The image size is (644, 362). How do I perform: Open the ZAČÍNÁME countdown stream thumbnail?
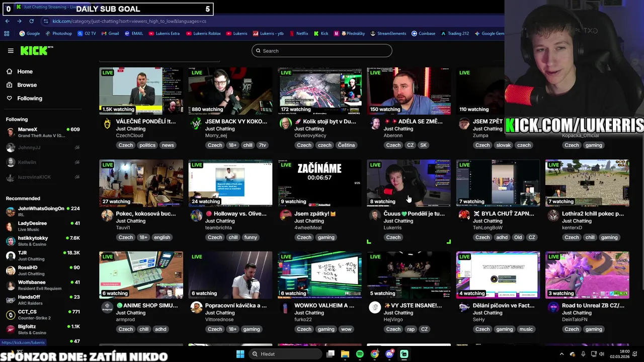[x=319, y=183]
